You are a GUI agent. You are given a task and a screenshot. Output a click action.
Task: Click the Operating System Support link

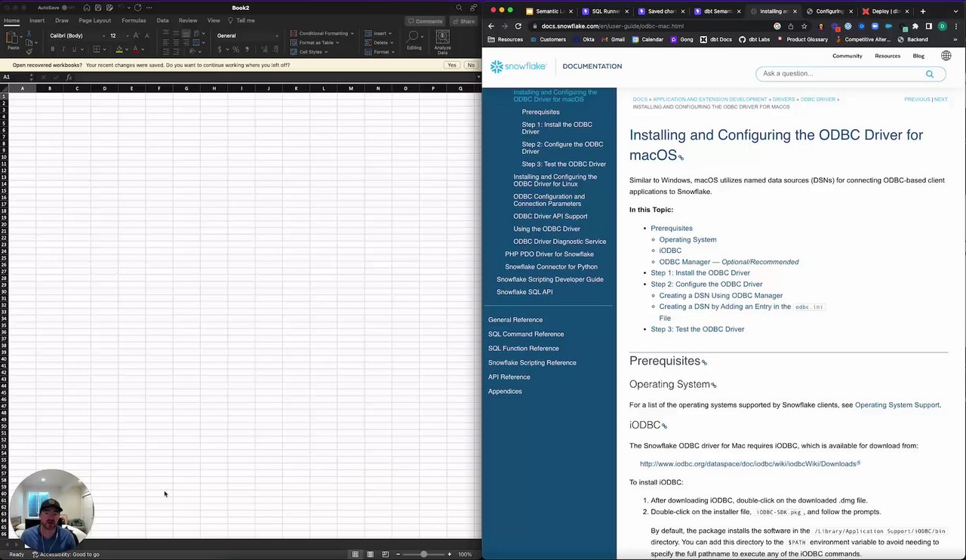click(897, 405)
